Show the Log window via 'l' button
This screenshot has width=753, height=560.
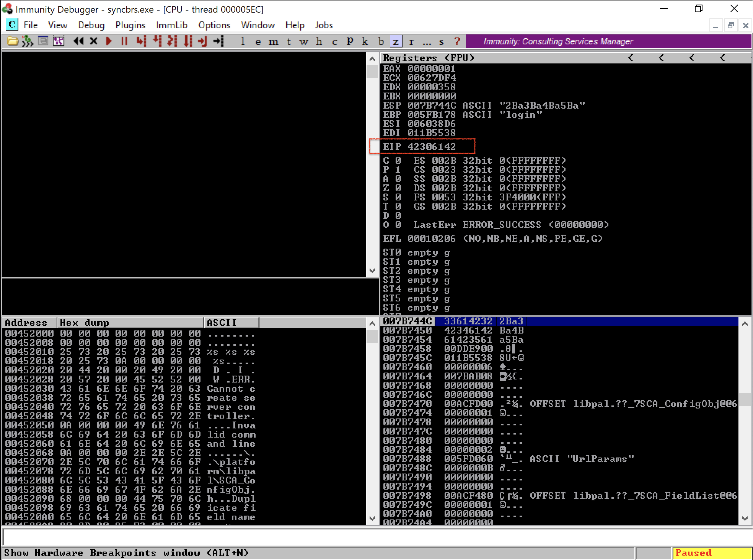[x=243, y=41]
